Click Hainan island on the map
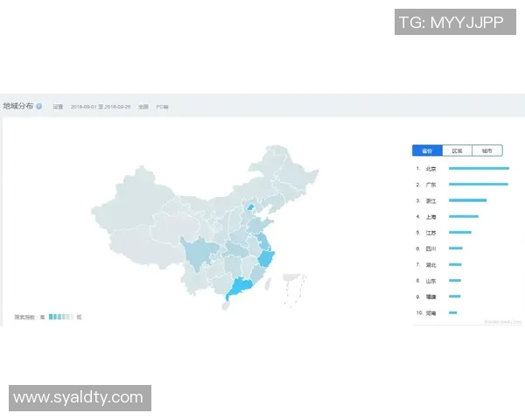 226,305
